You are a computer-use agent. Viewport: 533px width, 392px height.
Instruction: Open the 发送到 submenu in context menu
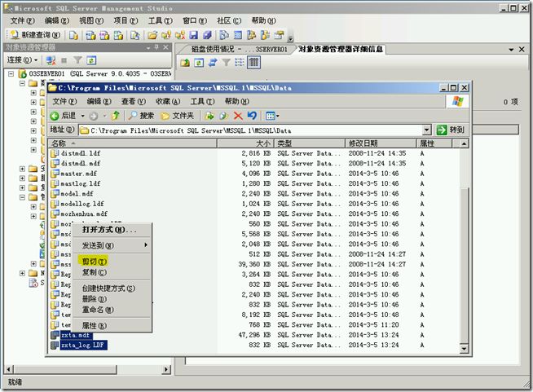[112, 245]
